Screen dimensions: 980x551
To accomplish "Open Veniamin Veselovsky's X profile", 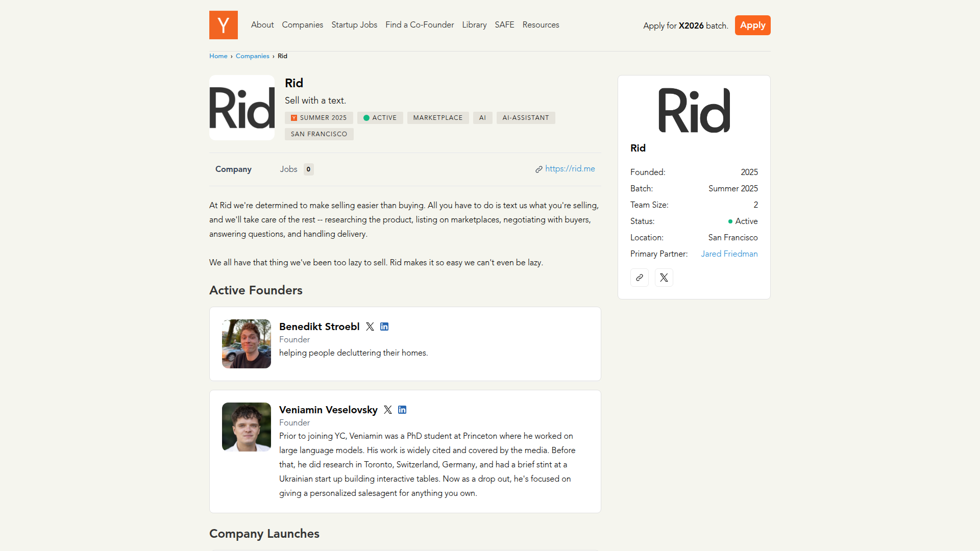I will (x=388, y=410).
